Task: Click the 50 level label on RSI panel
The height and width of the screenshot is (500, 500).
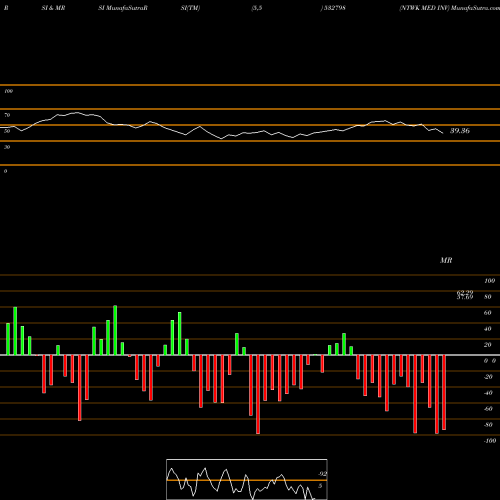Action: 7,131
